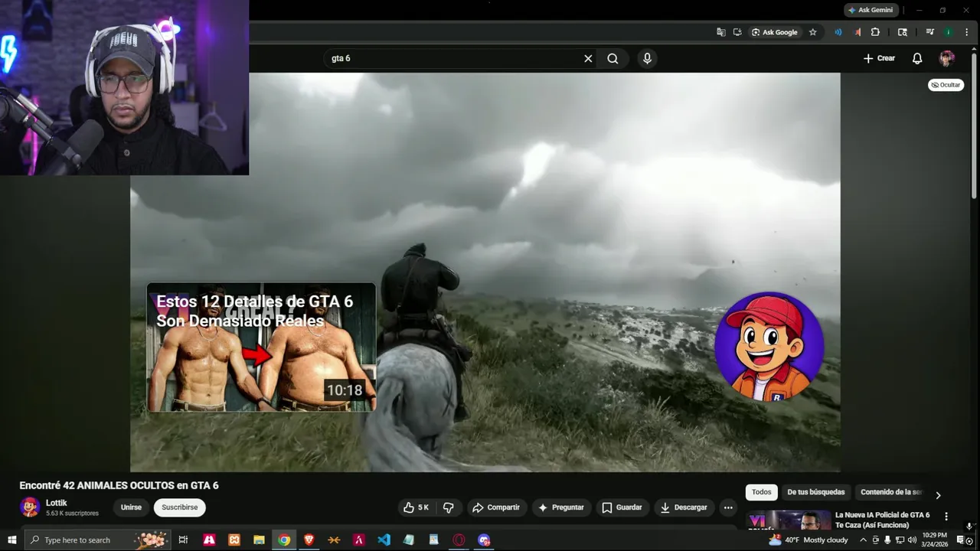
Task: Open the Windows Start menu
Action: tap(11, 540)
